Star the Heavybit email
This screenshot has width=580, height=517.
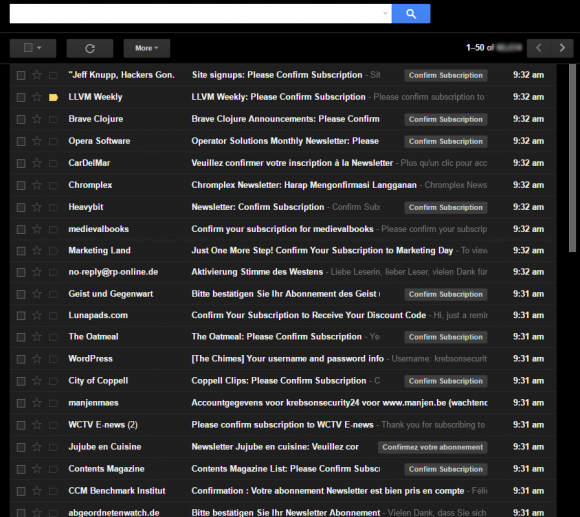(37, 207)
